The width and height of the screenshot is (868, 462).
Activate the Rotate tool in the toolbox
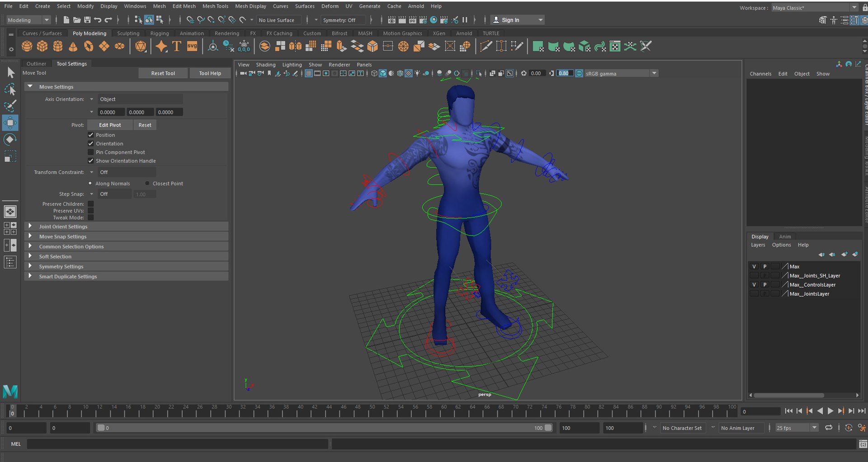(x=10, y=140)
